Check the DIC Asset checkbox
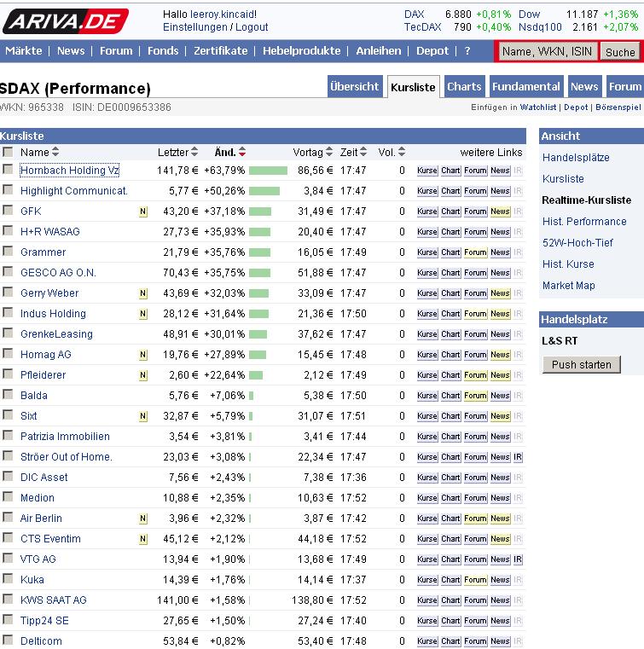 8,476
